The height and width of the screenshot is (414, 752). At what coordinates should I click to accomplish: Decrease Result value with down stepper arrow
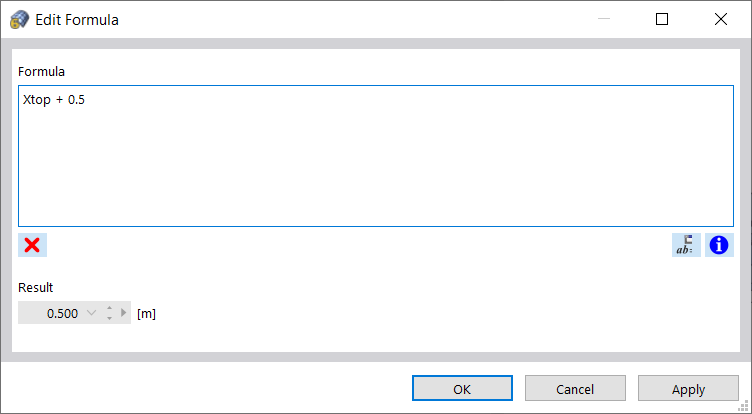click(109, 318)
